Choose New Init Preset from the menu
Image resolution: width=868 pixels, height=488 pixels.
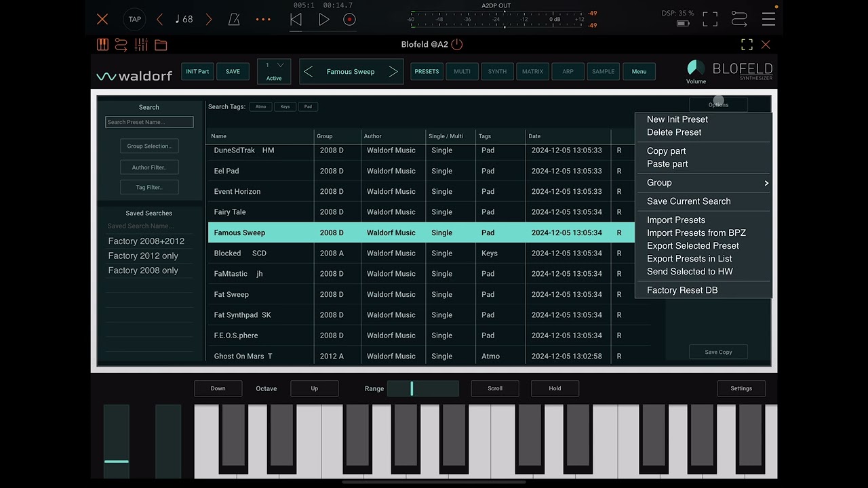coord(677,119)
